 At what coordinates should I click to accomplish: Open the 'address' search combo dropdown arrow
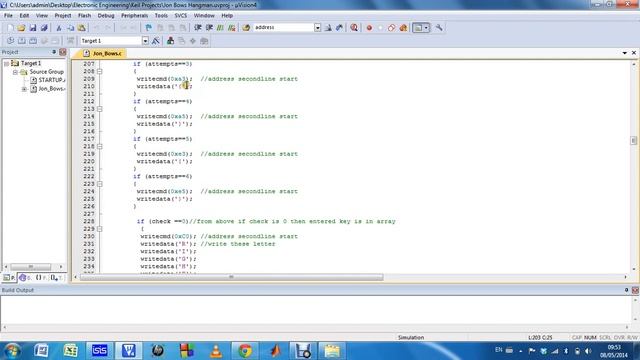tap(318, 28)
